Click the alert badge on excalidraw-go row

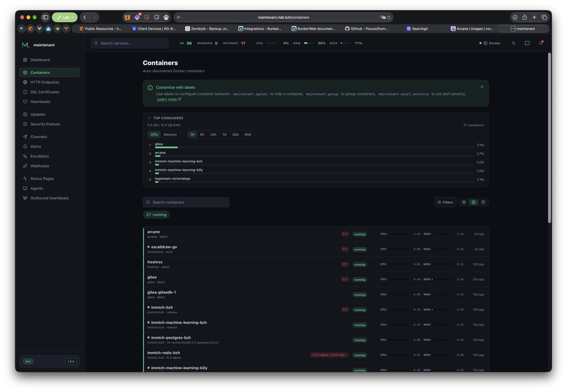pyautogui.click(x=345, y=249)
